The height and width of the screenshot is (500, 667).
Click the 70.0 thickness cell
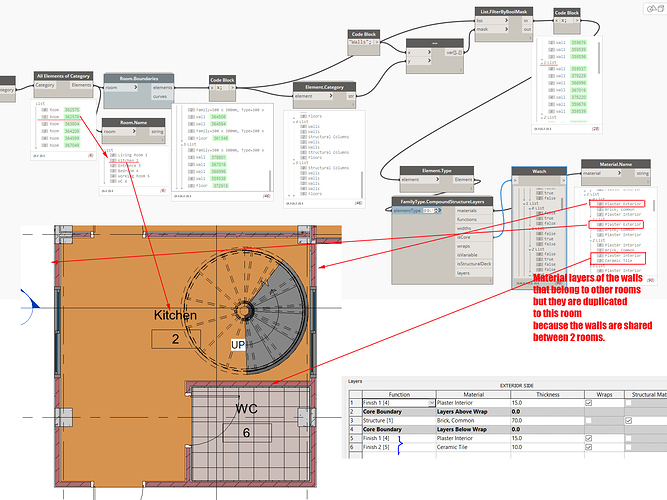(x=547, y=420)
